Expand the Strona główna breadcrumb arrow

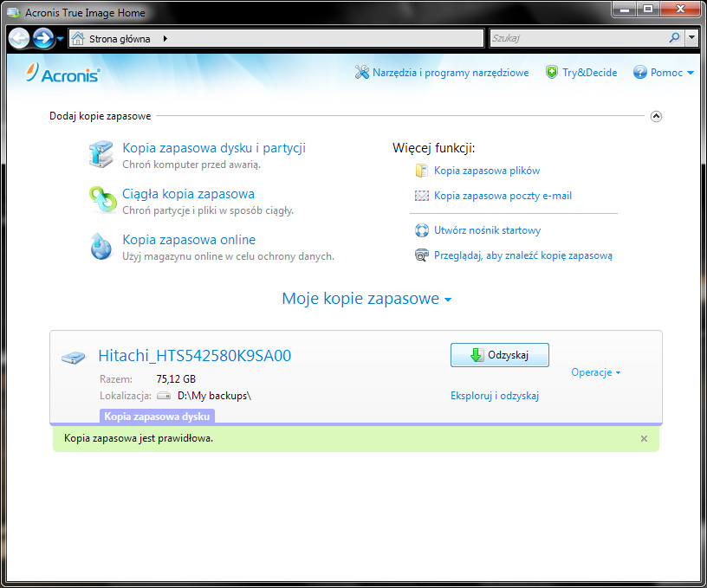click(x=165, y=39)
